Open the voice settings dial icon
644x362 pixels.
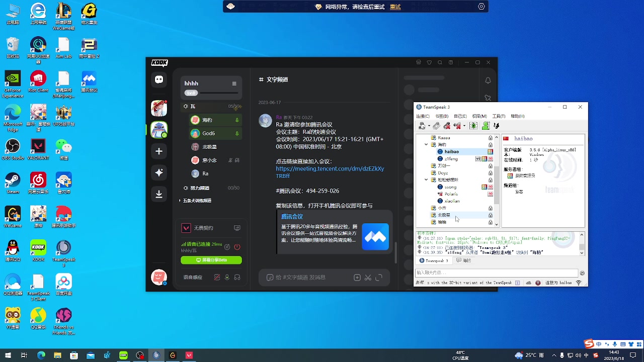227,247
